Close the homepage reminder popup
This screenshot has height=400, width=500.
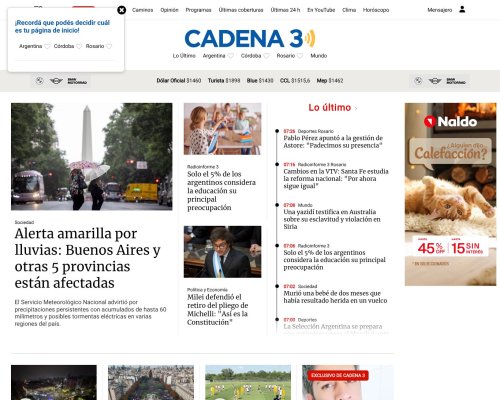coord(122,10)
